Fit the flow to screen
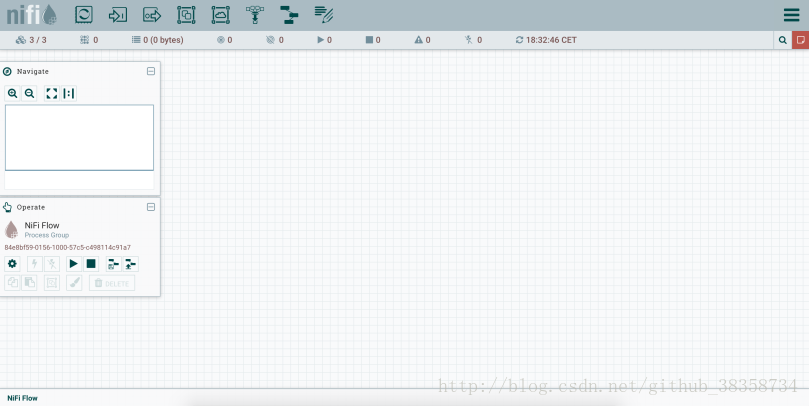Image resolution: width=809 pixels, height=406 pixels. (x=52, y=93)
